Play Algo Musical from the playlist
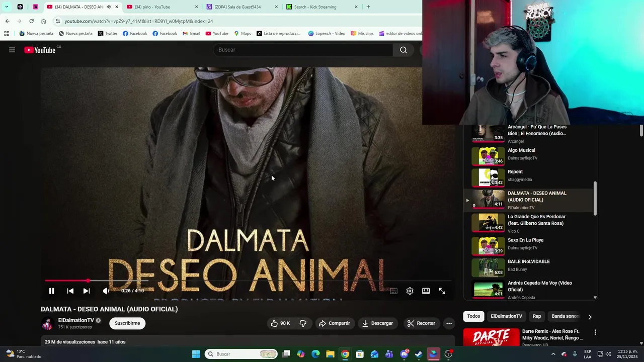 528,156
